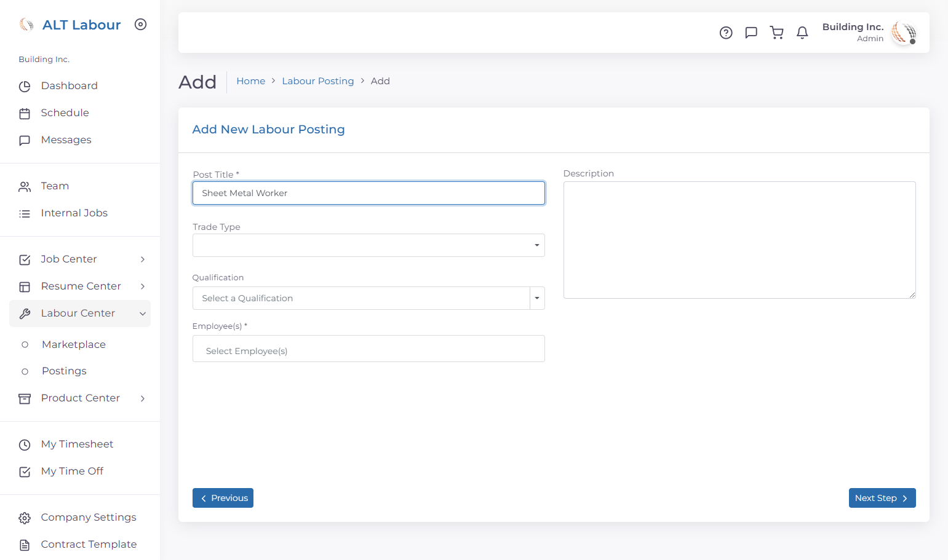The width and height of the screenshot is (948, 560).
Task: Expand the Resume Center submenu chevron
Action: [x=143, y=286]
